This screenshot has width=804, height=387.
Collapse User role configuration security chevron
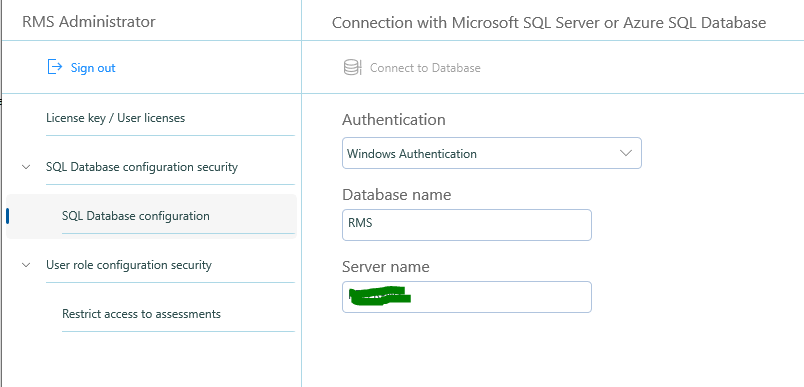pos(26,265)
